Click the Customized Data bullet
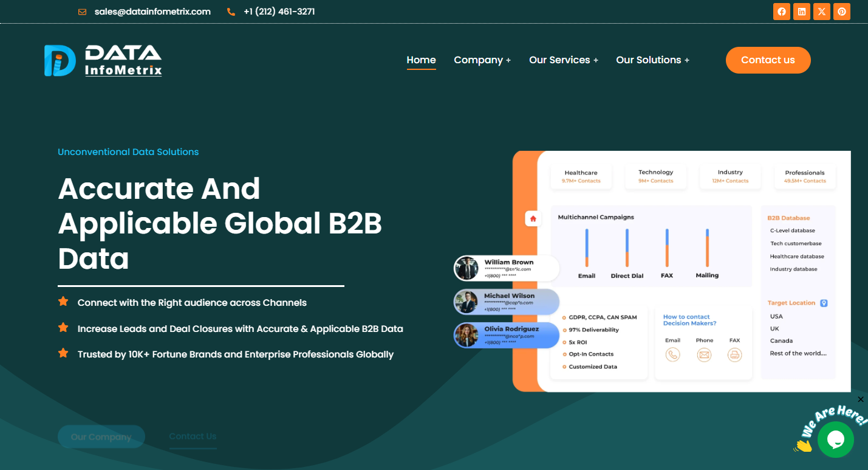This screenshot has width=868, height=470. coord(589,367)
